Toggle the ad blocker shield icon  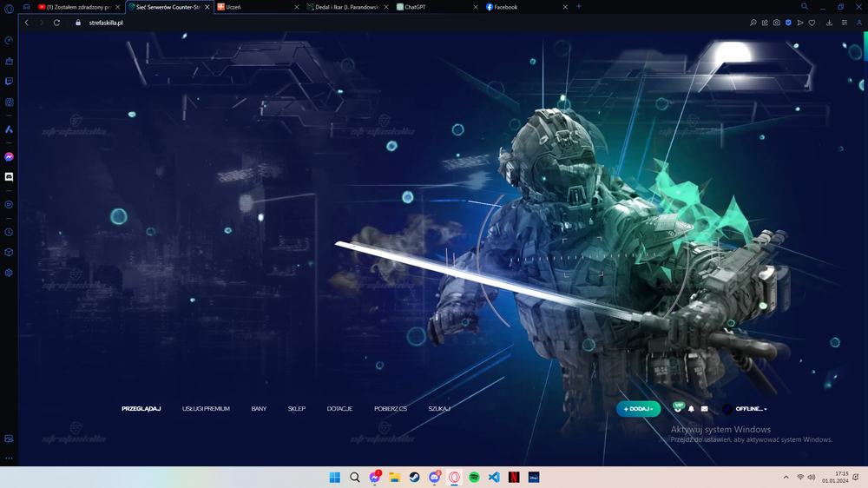[788, 23]
